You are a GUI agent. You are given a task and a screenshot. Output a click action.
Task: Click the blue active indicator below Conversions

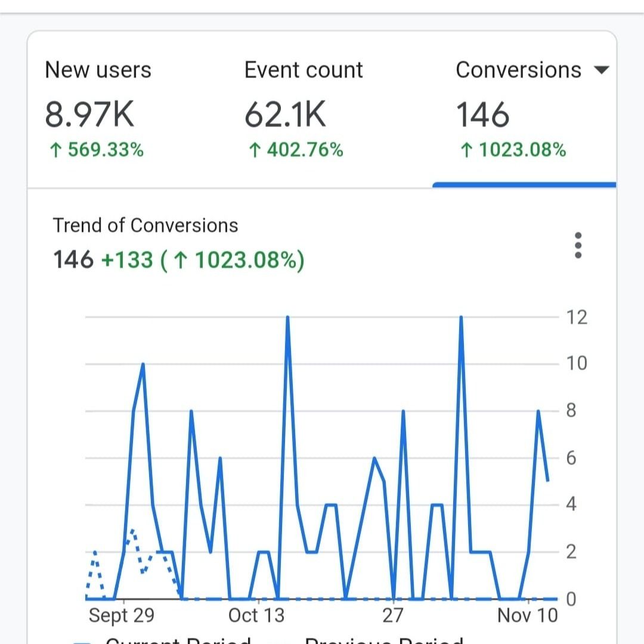(524, 185)
